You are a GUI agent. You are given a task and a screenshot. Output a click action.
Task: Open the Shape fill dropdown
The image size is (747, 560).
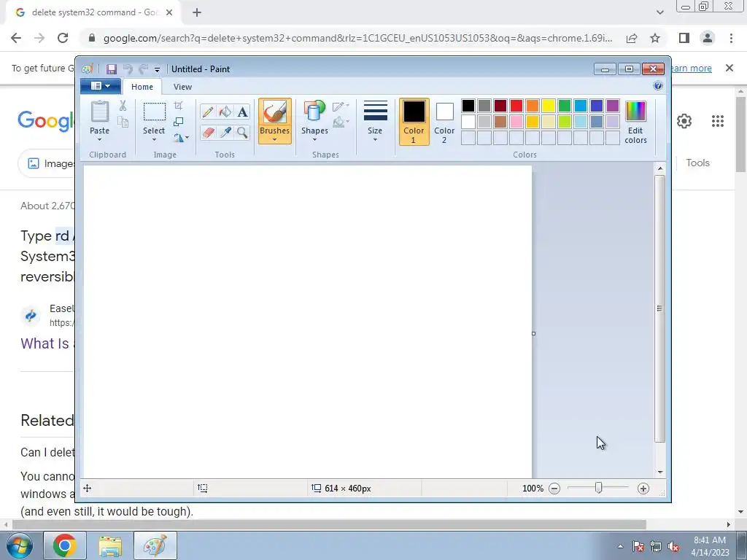coord(341,122)
